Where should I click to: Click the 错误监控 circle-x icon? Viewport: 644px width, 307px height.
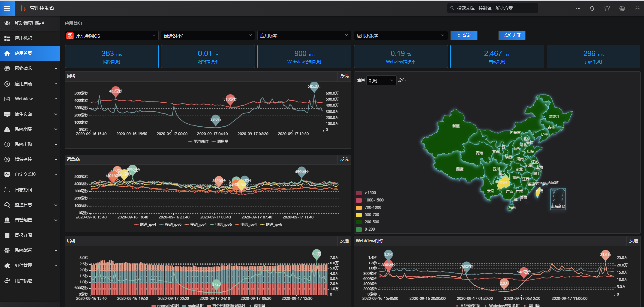click(x=7, y=159)
